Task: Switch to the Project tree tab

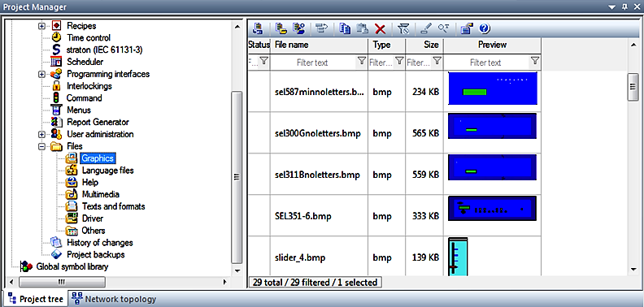Action: (36, 299)
